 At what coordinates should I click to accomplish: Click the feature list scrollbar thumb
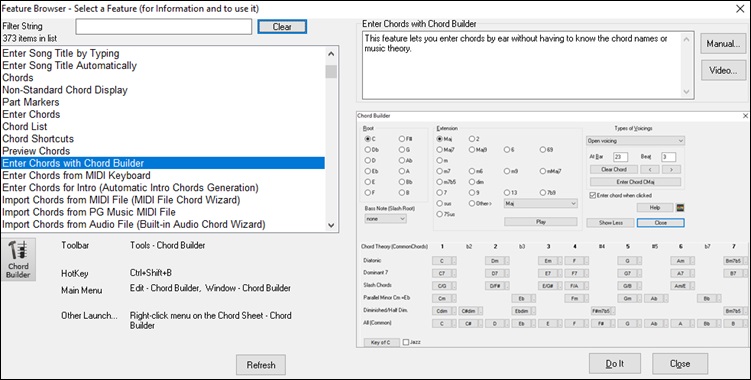pyautogui.click(x=331, y=72)
